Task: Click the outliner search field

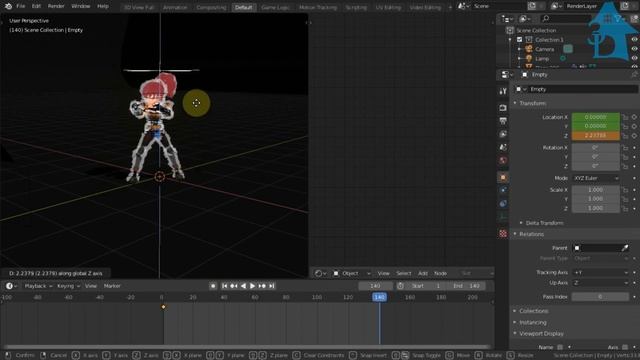Action: (x=565, y=19)
